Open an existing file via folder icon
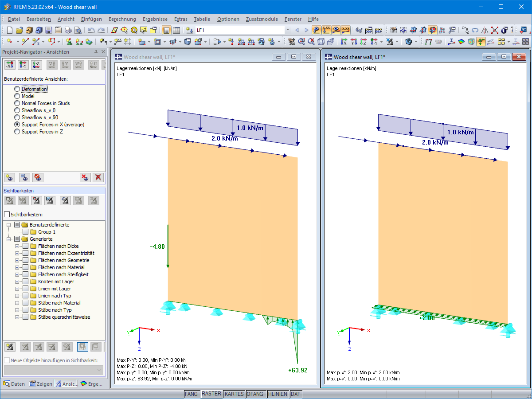532x399 pixels. point(20,30)
